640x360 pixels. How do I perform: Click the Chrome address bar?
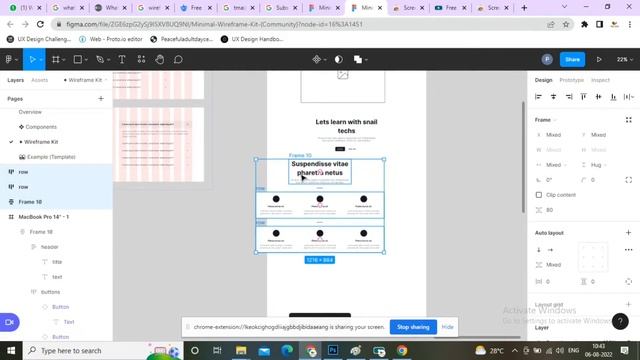[302, 24]
